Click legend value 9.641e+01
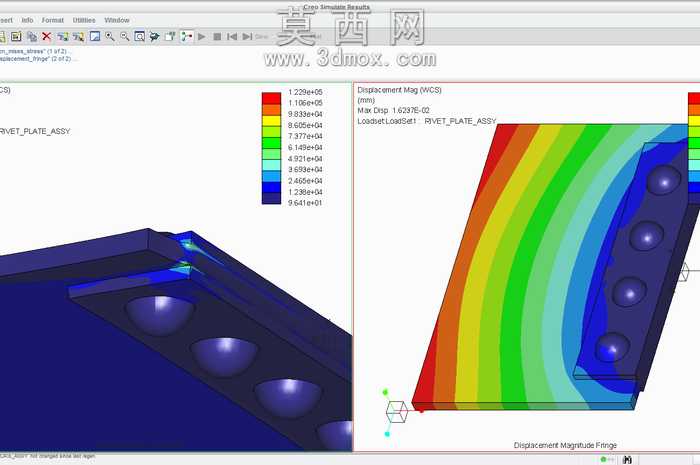 (x=305, y=203)
